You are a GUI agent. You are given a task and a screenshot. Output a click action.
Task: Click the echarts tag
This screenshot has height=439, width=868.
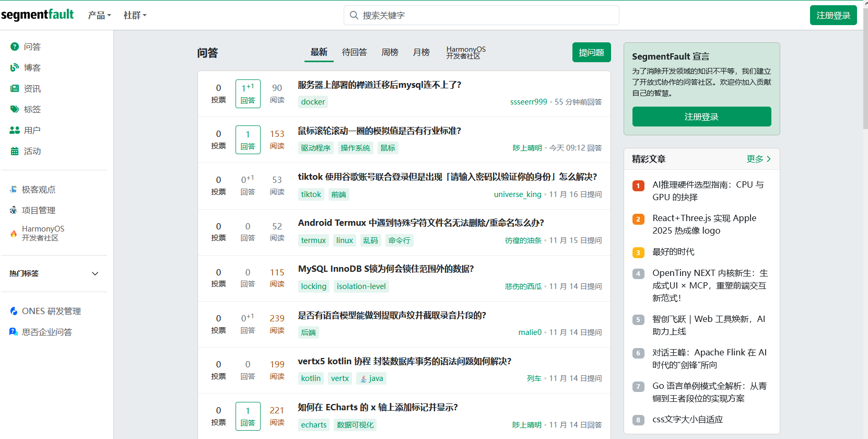click(x=313, y=425)
